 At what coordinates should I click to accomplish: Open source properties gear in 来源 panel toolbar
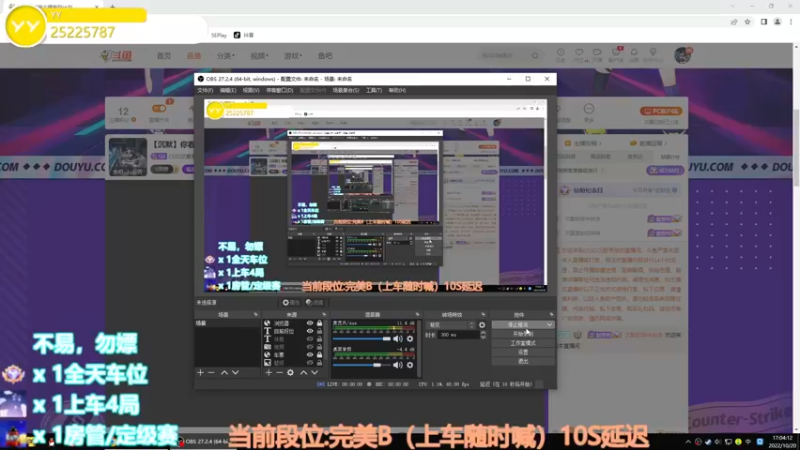pyautogui.click(x=290, y=373)
